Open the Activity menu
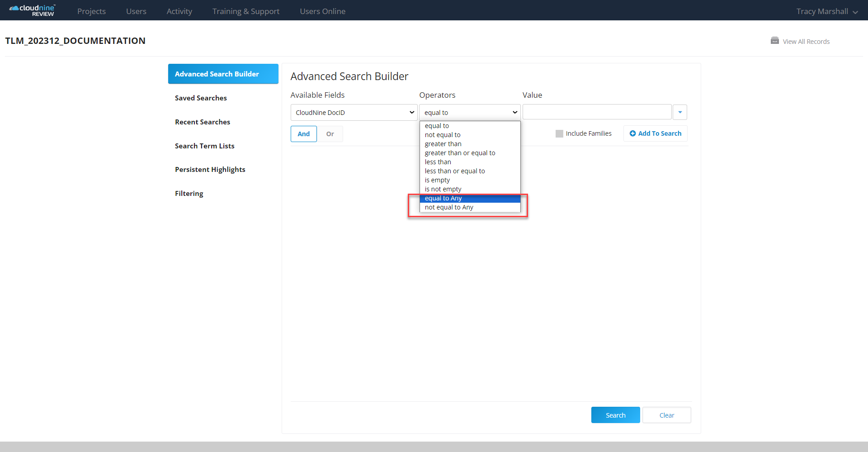This screenshot has width=868, height=452. click(x=179, y=11)
